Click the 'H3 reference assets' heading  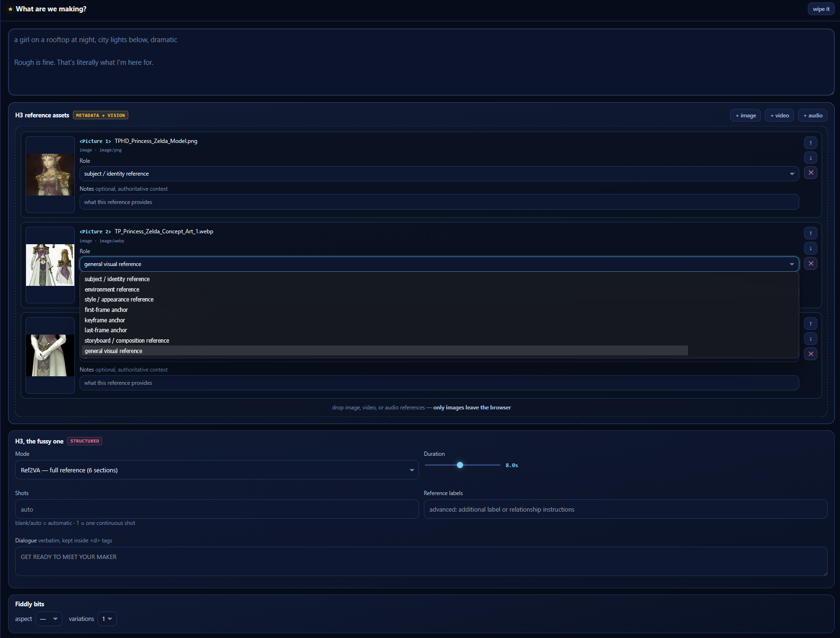(42, 115)
